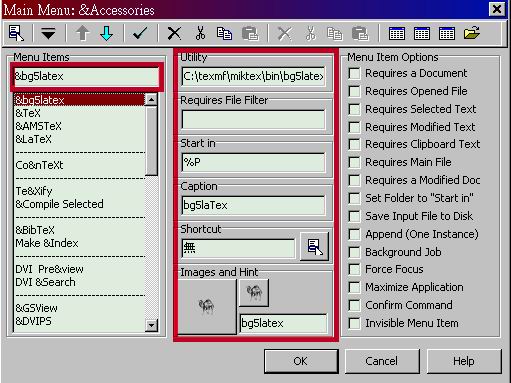Enable Requires Opened File checkbox
511x383 pixels.
pyautogui.click(x=354, y=91)
